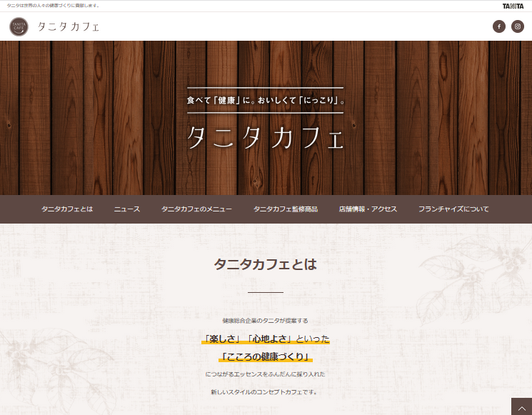Click the highlighted 「こころの健康づくり」 text
Viewport: 532px width, 415px height.
coord(266,356)
